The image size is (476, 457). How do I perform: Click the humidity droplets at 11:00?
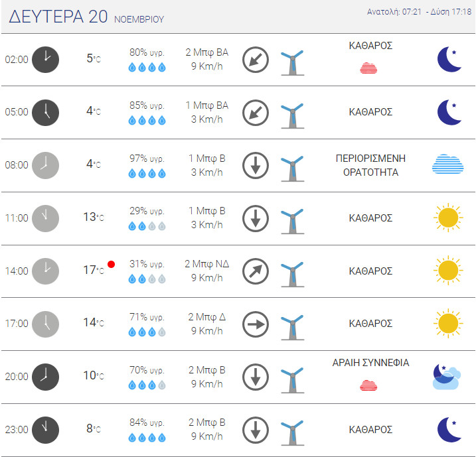[147, 226]
